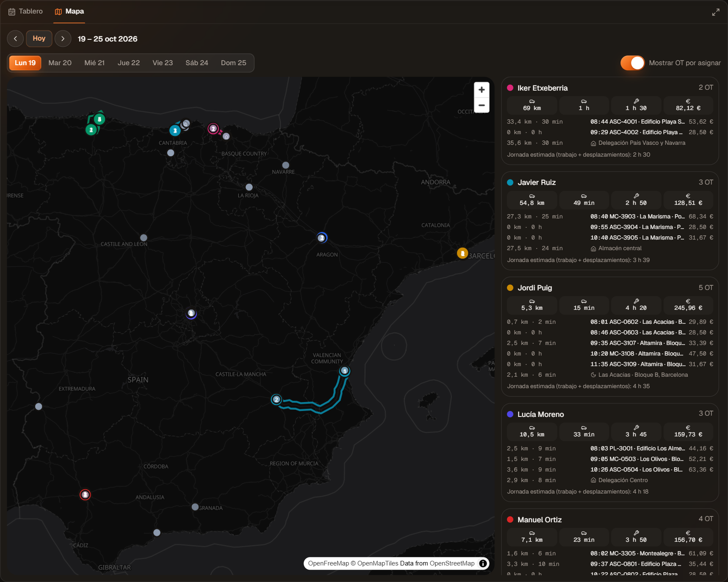Jump to today with Hoy button
Screen dimensions: 728x582
pyautogui.click(x=39, y=39)
